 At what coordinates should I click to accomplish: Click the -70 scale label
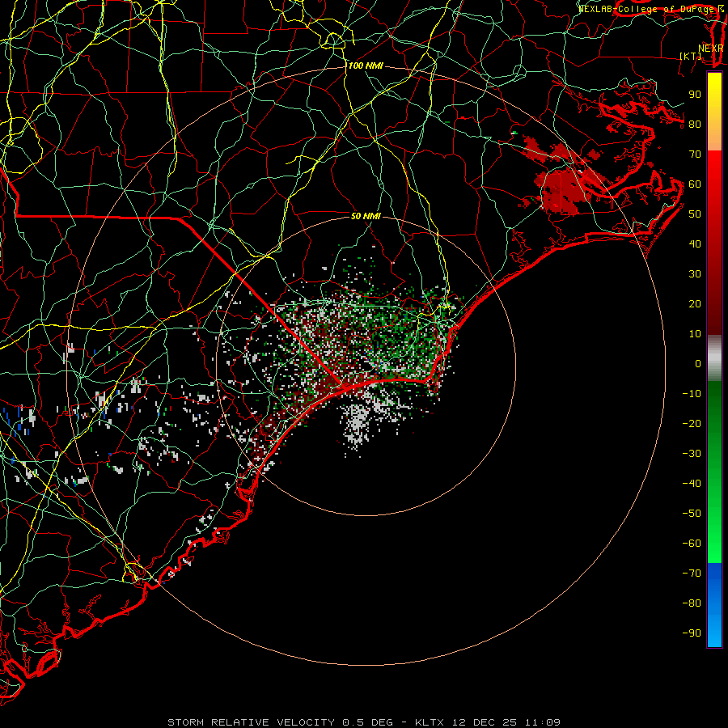tap(692, 574)
